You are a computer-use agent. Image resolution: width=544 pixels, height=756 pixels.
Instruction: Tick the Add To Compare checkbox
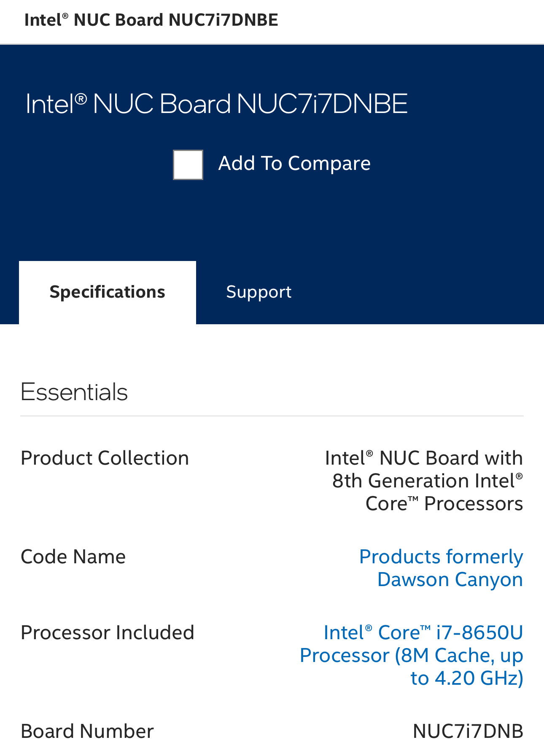(x=188, y=165)
